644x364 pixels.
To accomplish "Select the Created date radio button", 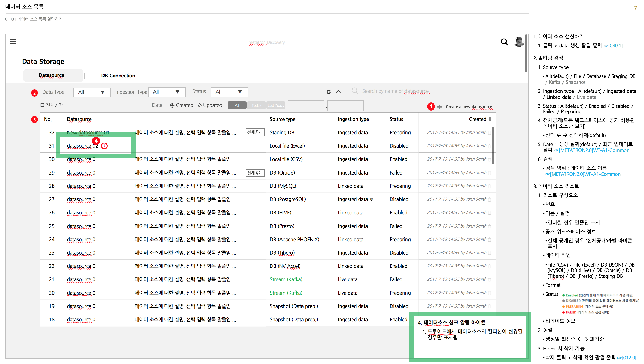I will [172, 105].
